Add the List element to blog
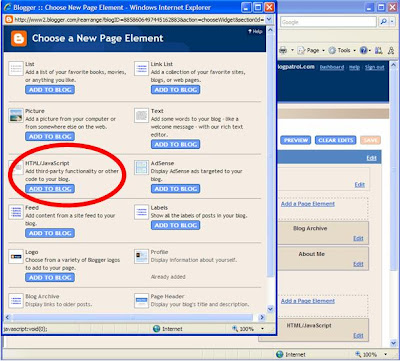This screenshot has width=400, height=361. pos(50,90)
